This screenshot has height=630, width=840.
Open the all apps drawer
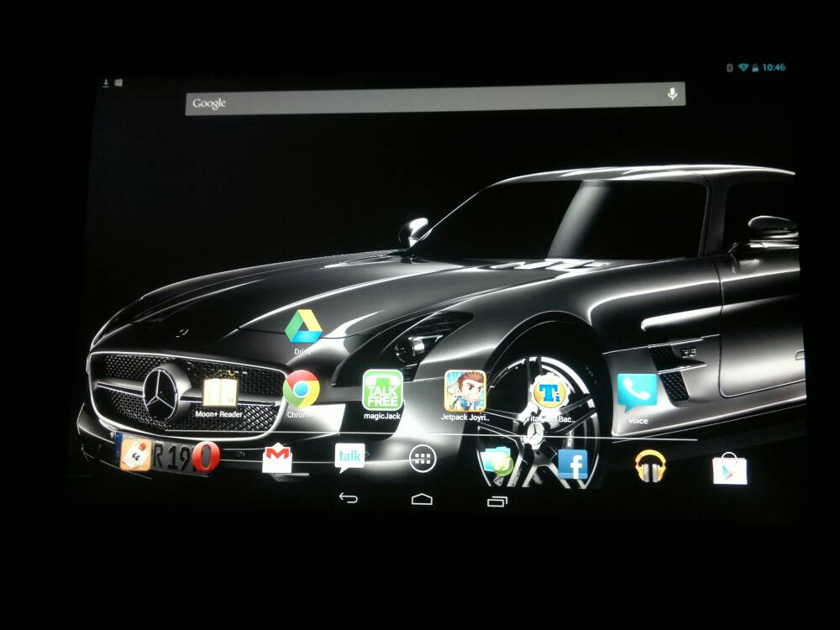(x=423, y=459)
